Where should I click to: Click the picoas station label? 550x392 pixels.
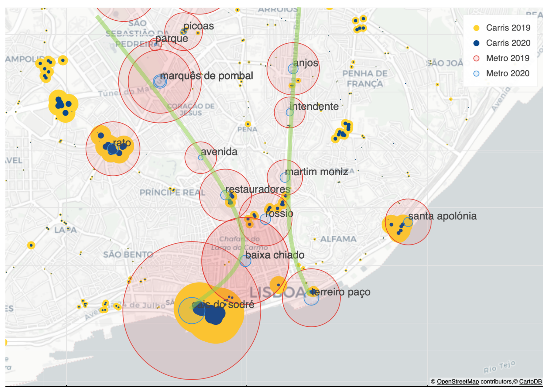(199, 26)
